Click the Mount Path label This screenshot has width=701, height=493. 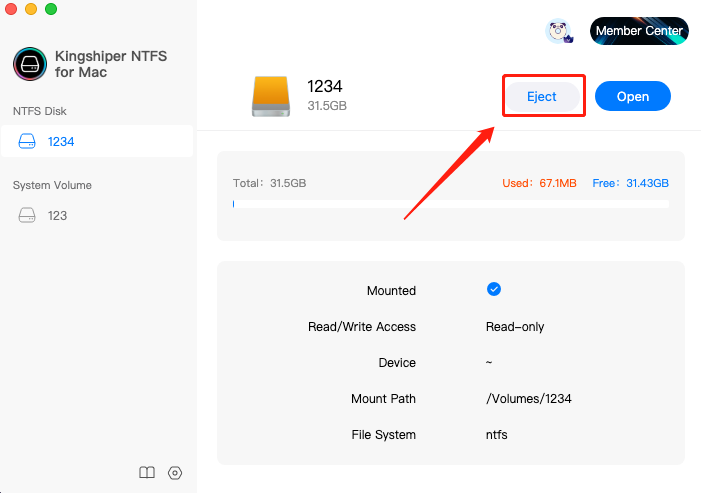(x=383, y=398)
